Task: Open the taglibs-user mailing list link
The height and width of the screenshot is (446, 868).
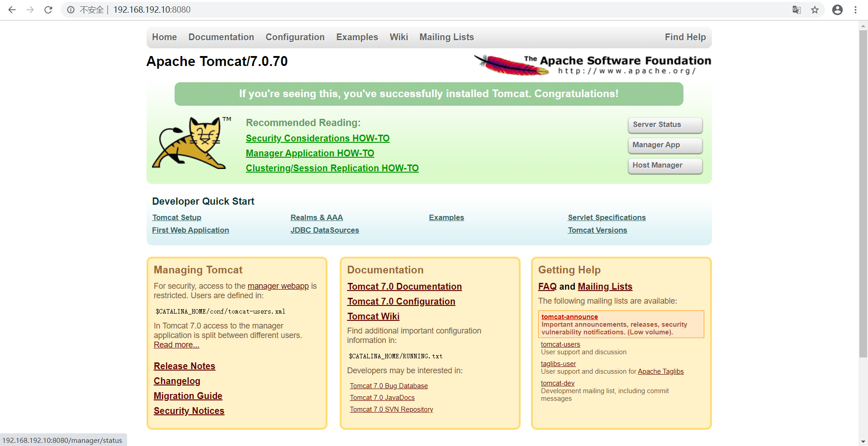Action: [558, 364]
